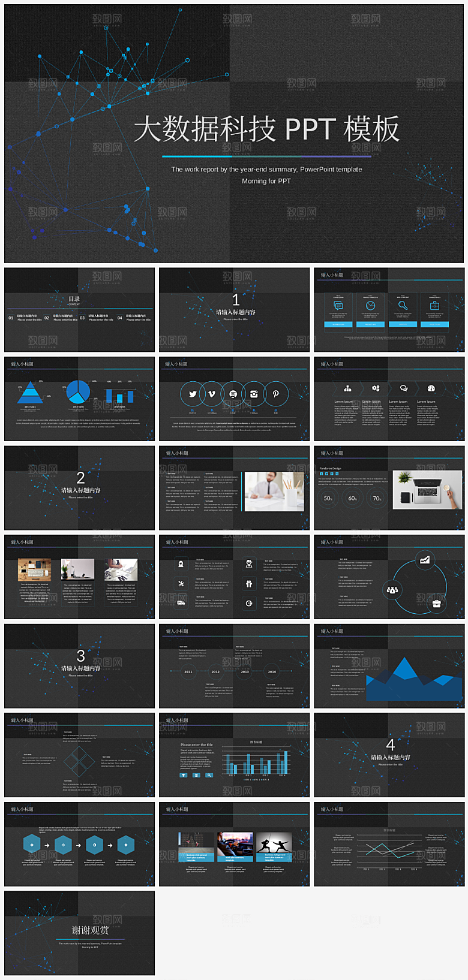Select the briefcase card icon
Image resolution: width=468 pixels, height=980 pixels.
(435, 306)
